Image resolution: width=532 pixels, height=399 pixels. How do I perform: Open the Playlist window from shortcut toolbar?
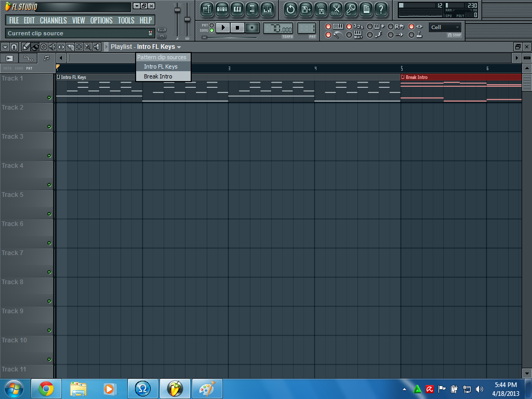pos(207,9)
